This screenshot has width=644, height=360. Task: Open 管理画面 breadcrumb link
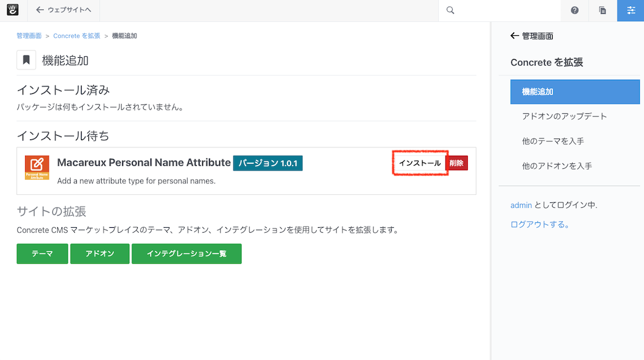29,36
